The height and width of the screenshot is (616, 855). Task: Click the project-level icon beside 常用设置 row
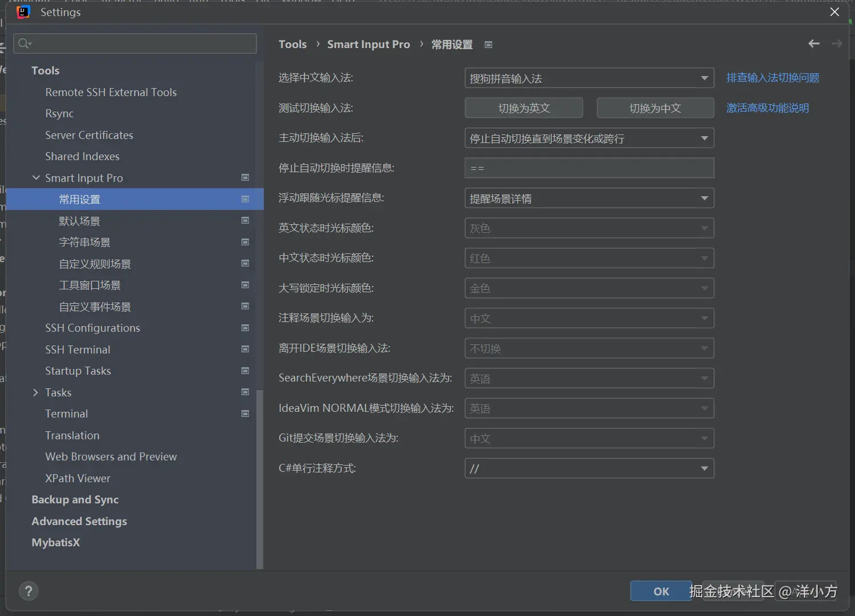tap(245, 199)
